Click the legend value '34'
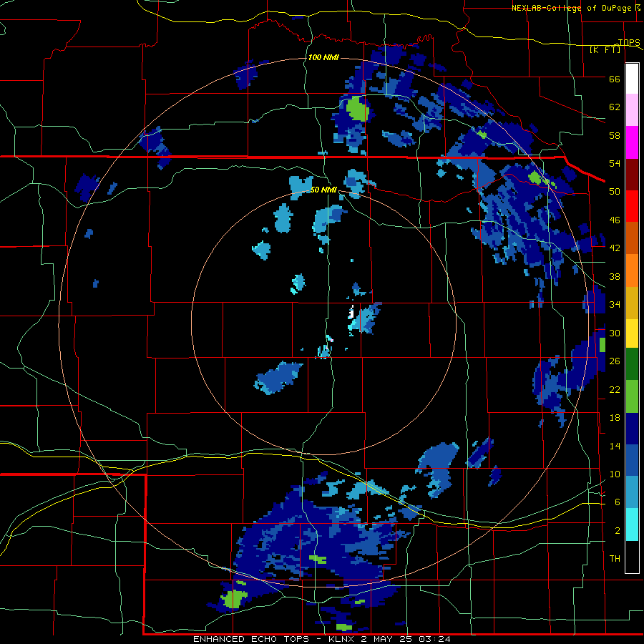This screenshot has height=644, width=644. [x=615, y=305]
